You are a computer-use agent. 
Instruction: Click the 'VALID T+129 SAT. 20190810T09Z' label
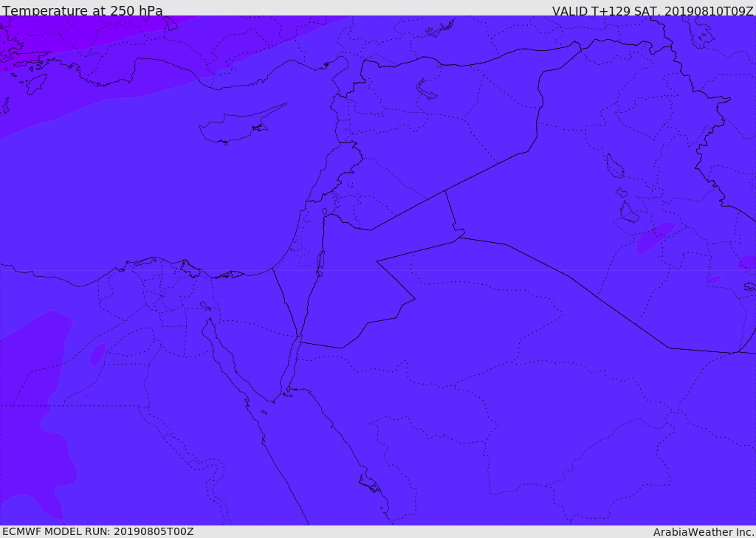click(653, 10)
